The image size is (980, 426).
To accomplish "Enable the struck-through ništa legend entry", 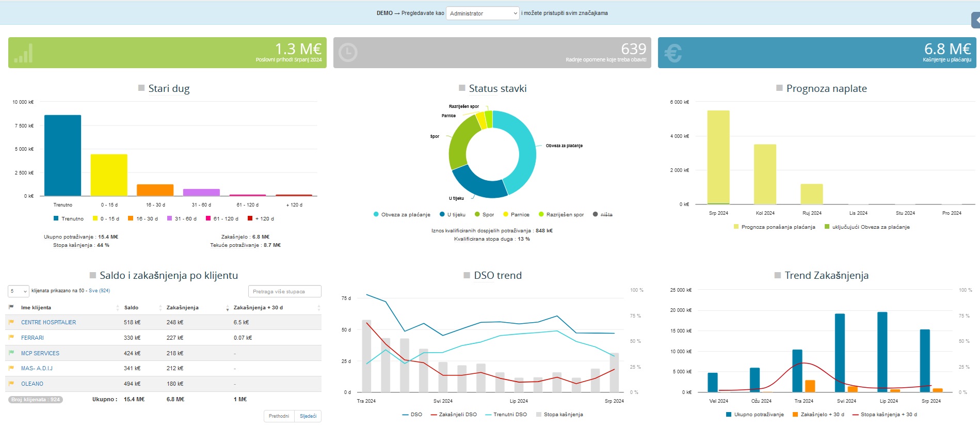I will (603, 214).
